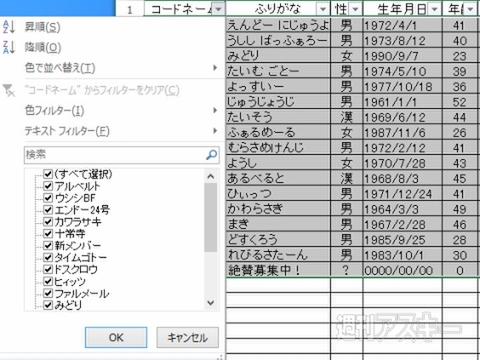Select cell あるべると
Viewport: 480px width, 360px height.
[278, 179]
